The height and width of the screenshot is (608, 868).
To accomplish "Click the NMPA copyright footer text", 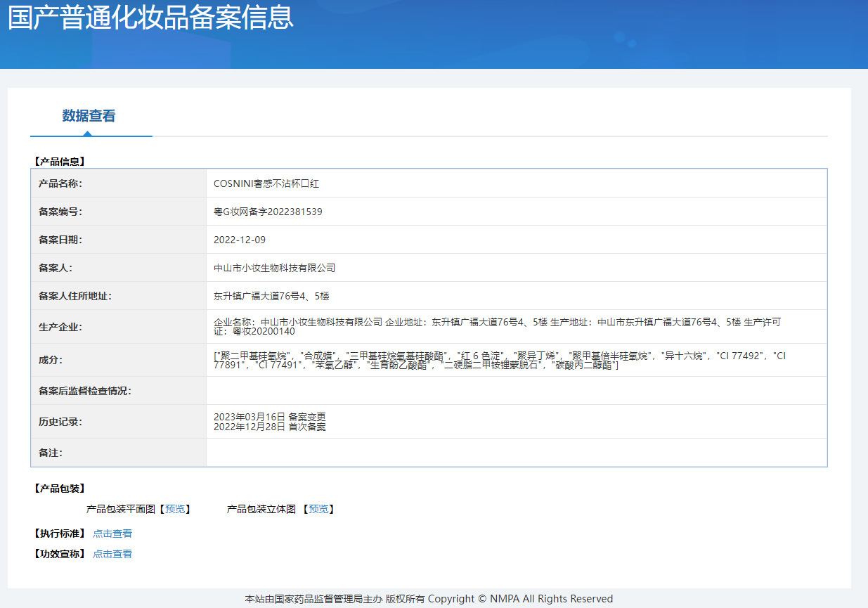I will 429,599.
